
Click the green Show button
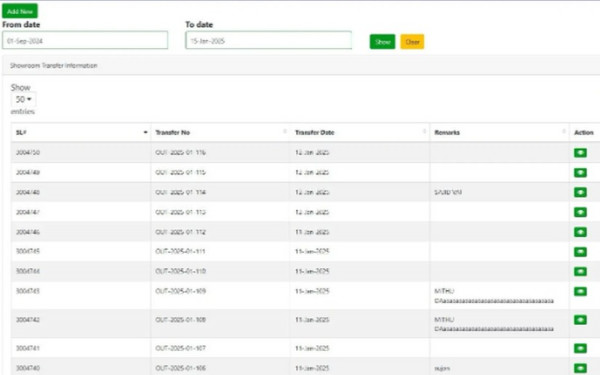point(382,42)
